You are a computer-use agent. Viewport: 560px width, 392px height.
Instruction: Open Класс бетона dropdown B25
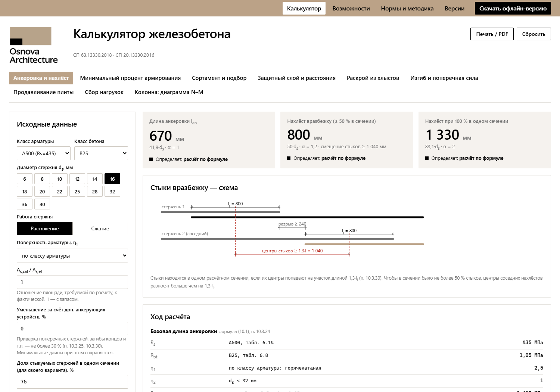click(101, 153)
